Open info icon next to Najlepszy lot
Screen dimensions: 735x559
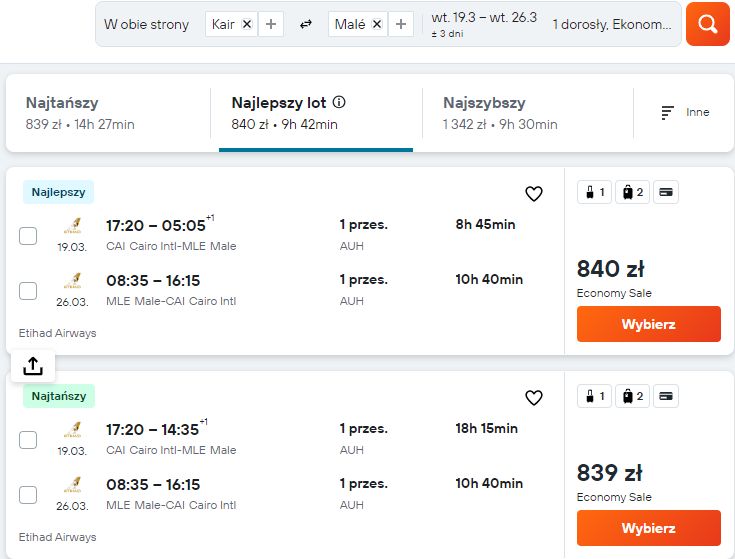coord(339,102)
